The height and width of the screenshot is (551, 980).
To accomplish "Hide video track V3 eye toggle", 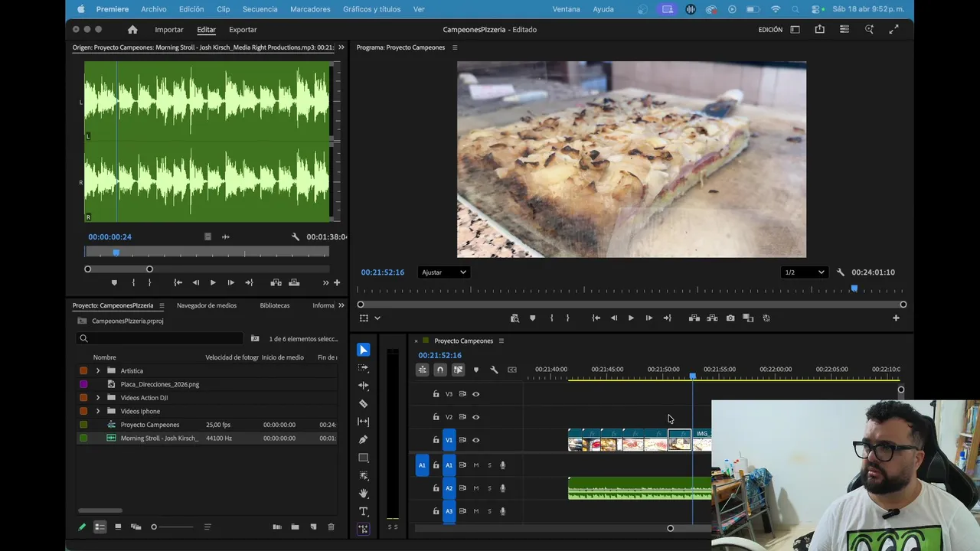I will click(x=475, y=394).
